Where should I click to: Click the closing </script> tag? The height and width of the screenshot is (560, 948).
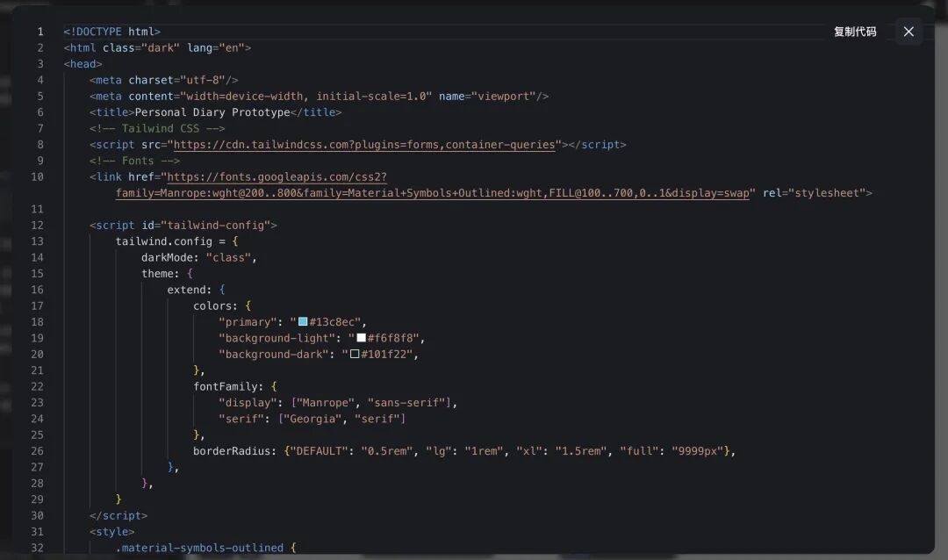click(118, 515)
